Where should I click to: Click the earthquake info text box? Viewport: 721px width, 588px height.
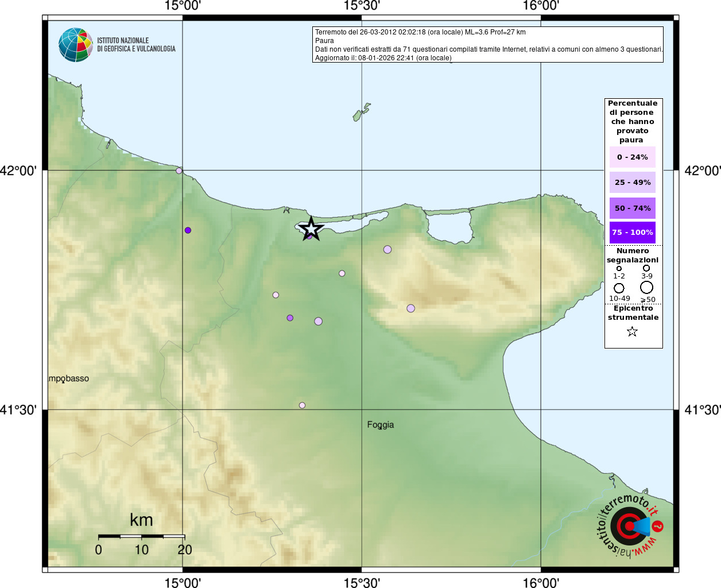487,45
